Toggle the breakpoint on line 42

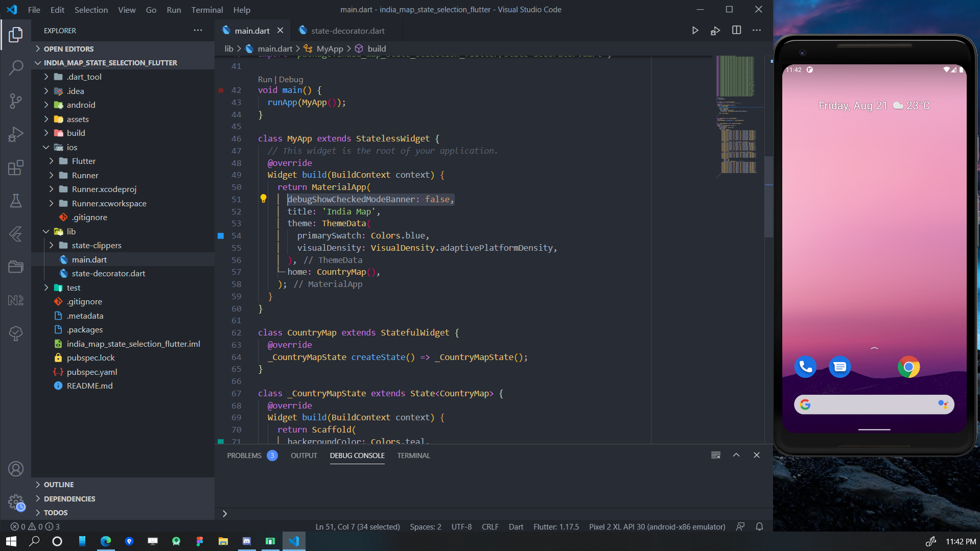221,90
